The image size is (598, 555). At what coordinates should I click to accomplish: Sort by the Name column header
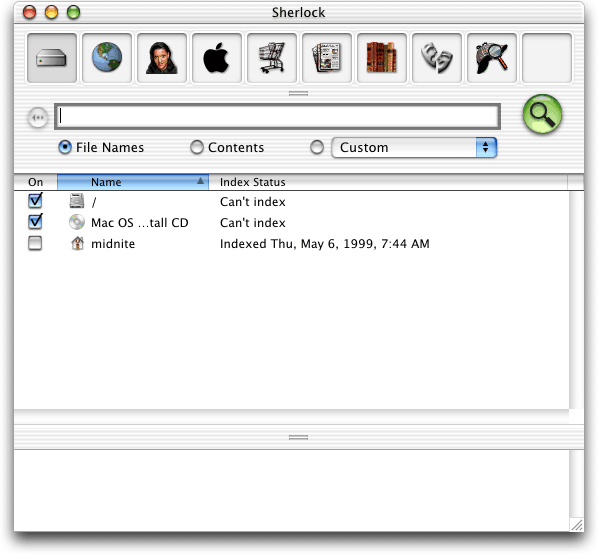(x=133, y=182)
